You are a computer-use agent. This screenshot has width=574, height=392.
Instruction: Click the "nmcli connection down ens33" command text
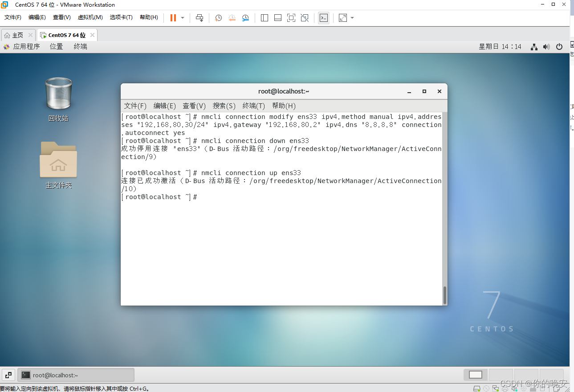coord(255,141)
